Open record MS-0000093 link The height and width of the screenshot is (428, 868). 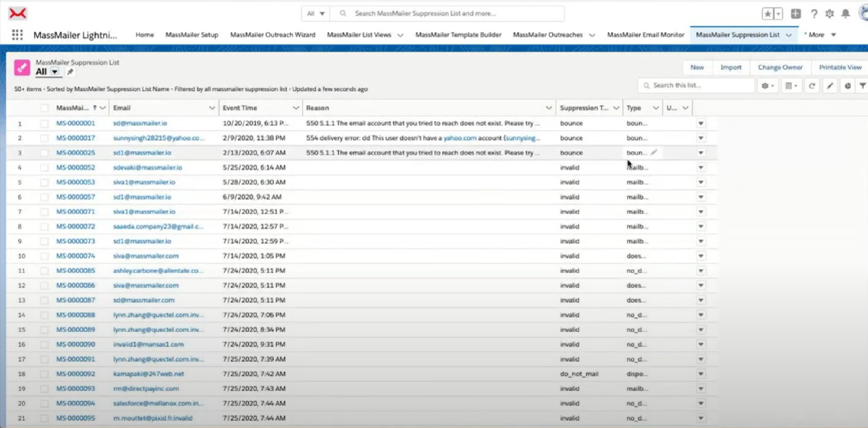coord(75,388)
